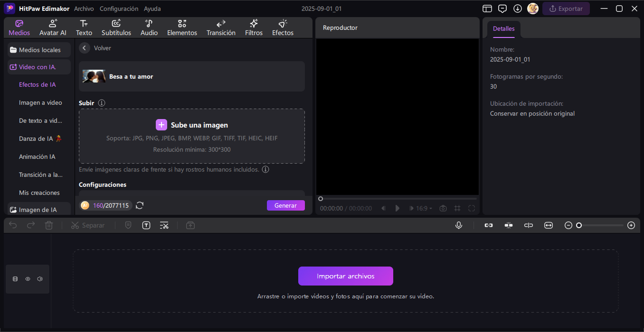Viewport: 644px width, 332px height.
Task: Toggle track visibility eye icon
Action: coord(28,279)
